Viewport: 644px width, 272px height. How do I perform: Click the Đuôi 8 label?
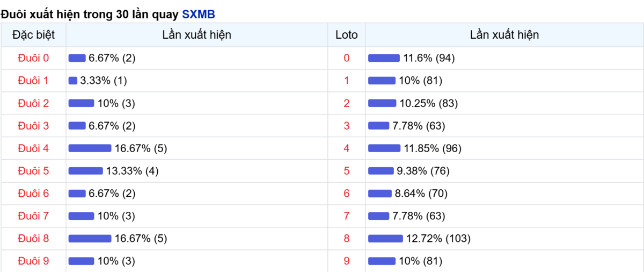33,239
